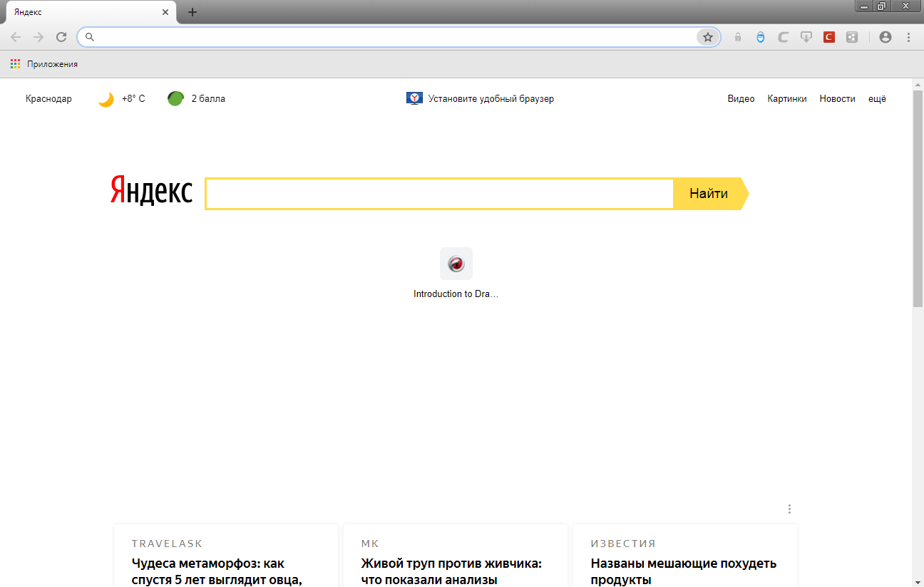Open Chrome three-dot menu
Screen dimensions: 924x587
(x=908, y=37)
